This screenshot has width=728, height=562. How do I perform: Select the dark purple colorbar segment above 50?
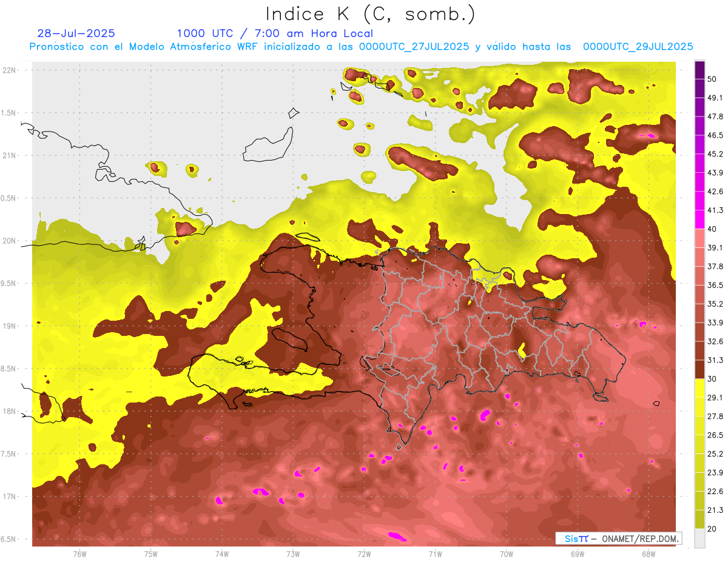(699, 70)
